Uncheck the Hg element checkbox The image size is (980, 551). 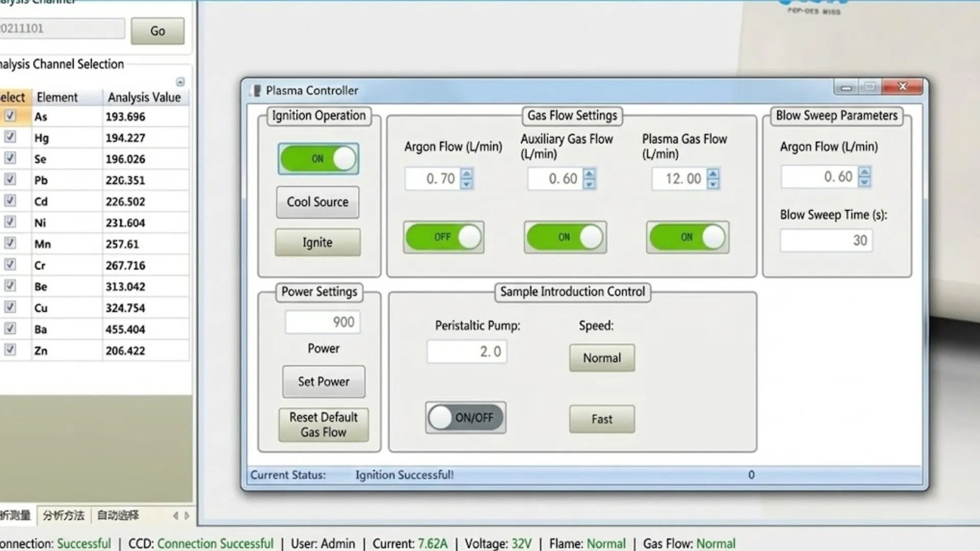pos(10,137)
